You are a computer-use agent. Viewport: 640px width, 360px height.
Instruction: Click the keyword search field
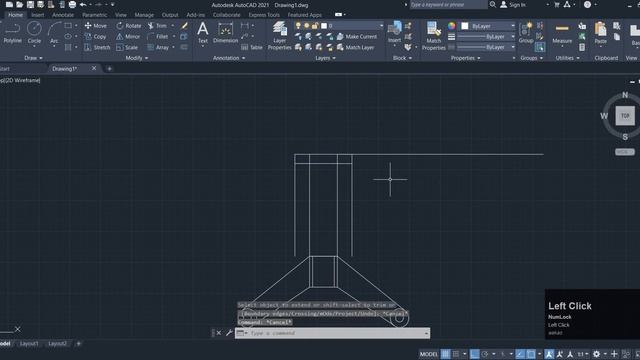[448, 4]
